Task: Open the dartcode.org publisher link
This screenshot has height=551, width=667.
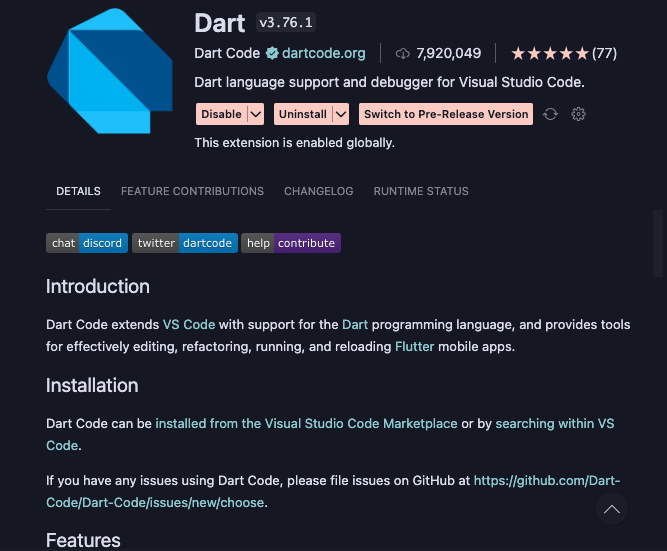Action: 324,53
